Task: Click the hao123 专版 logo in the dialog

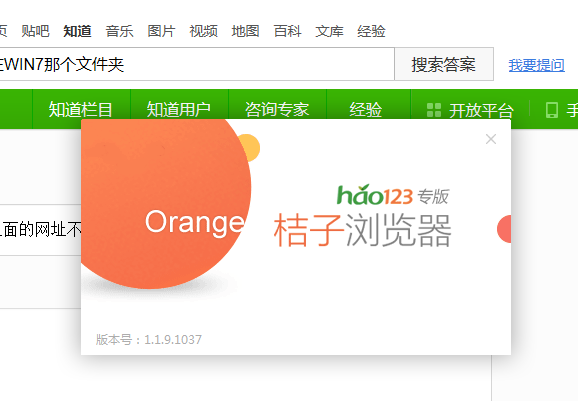Action: coord(393,195)
